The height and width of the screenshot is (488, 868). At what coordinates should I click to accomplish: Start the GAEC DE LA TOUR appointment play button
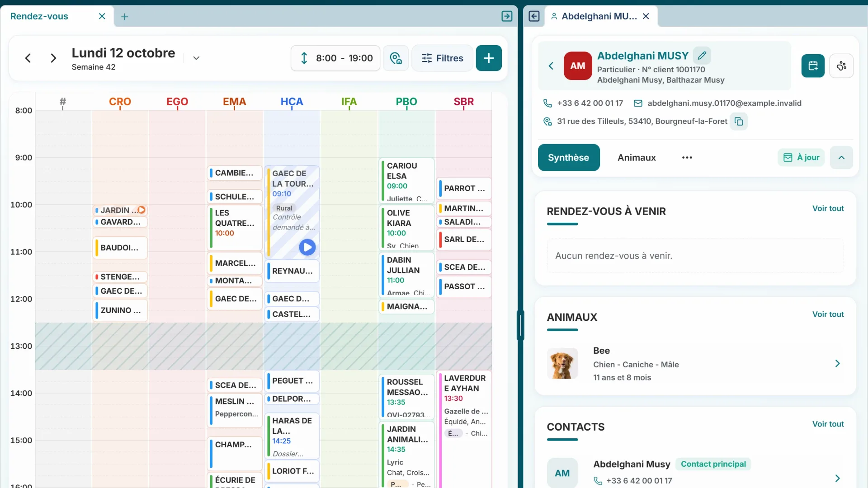coord(307,247)
